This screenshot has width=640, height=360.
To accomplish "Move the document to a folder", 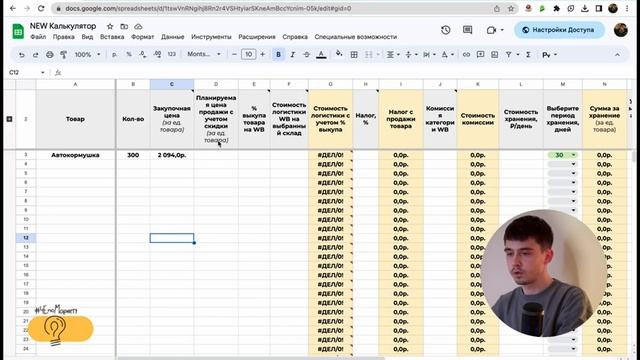I will coord(124,26).
